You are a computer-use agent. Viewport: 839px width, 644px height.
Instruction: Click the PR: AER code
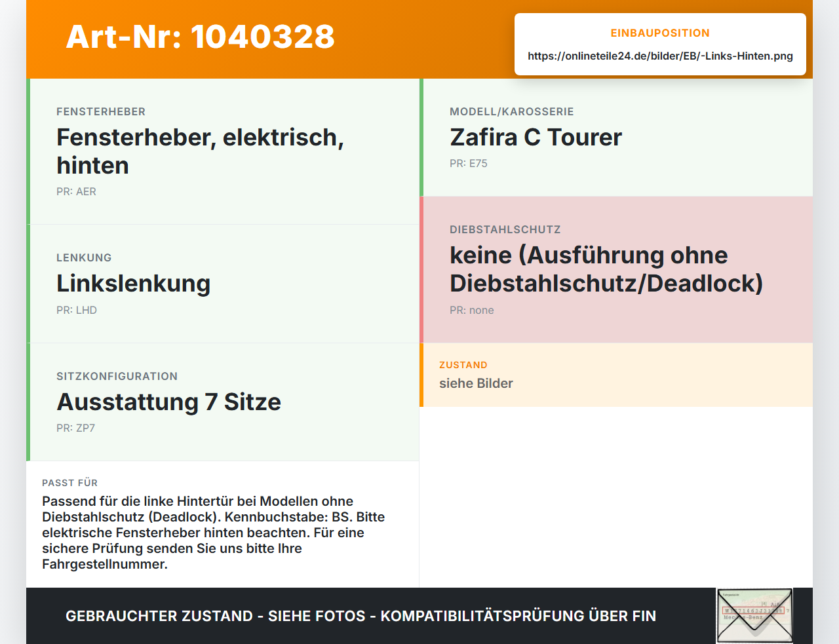point(76,192)
